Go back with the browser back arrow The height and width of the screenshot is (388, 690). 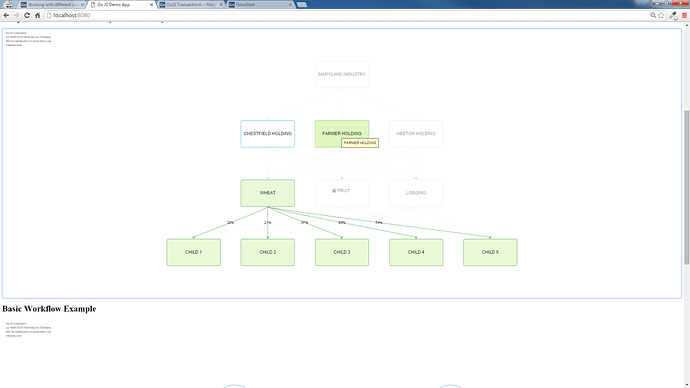6,15
